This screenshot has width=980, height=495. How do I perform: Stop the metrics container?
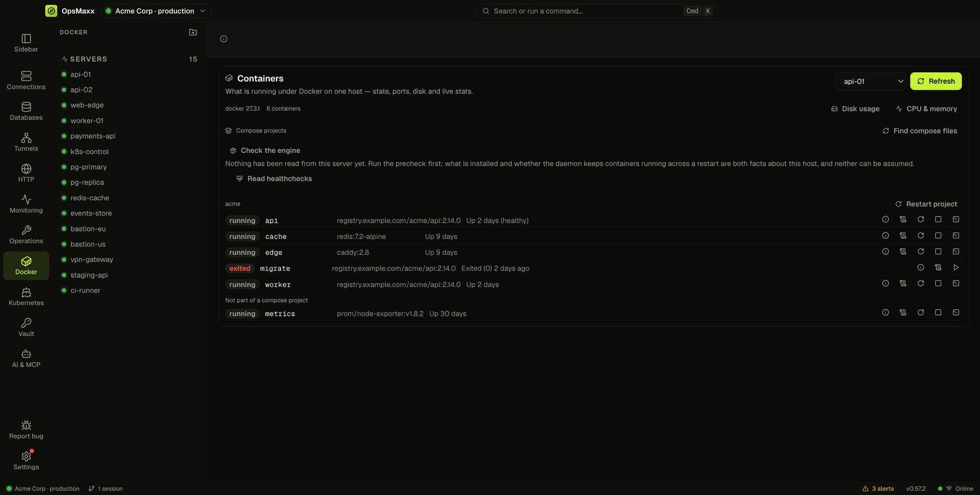click(938, 313)
